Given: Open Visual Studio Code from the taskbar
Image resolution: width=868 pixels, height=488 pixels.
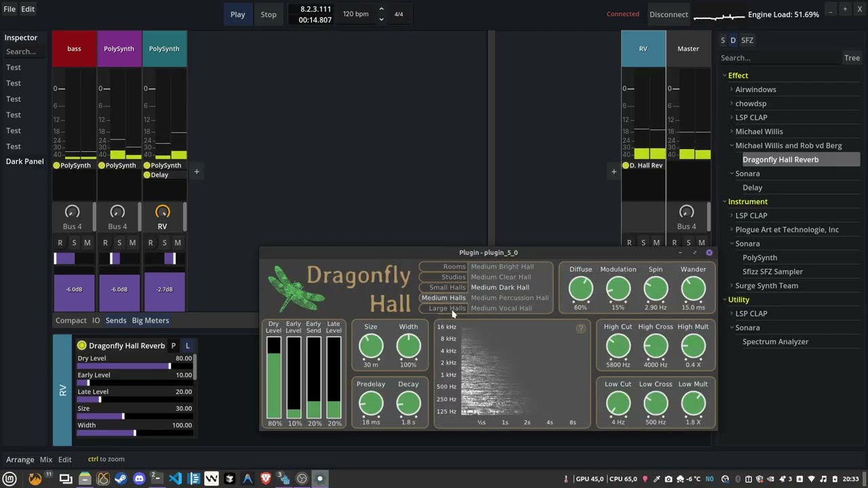Looking at the screenshot, I should tap(175, 479).
